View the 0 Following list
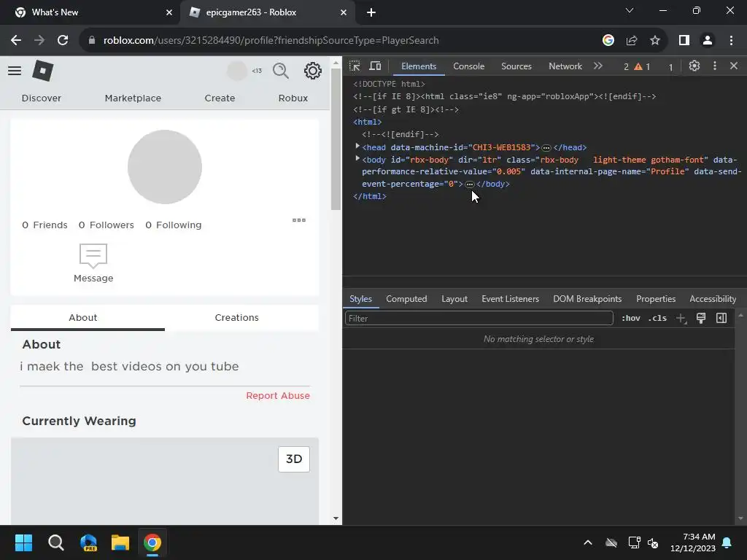747x560 pixels. 174,225
